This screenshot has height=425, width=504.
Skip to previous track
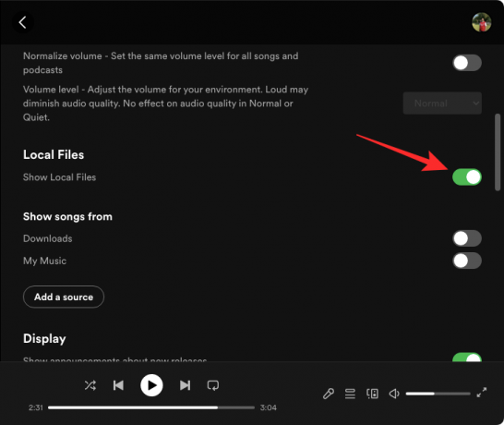(118, 385)
